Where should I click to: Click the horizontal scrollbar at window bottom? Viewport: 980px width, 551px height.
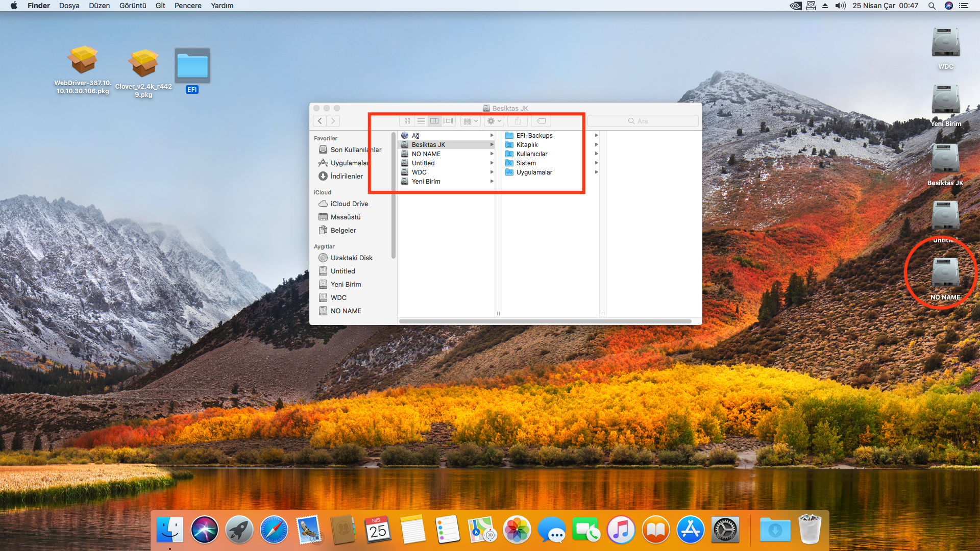(545, 321)
